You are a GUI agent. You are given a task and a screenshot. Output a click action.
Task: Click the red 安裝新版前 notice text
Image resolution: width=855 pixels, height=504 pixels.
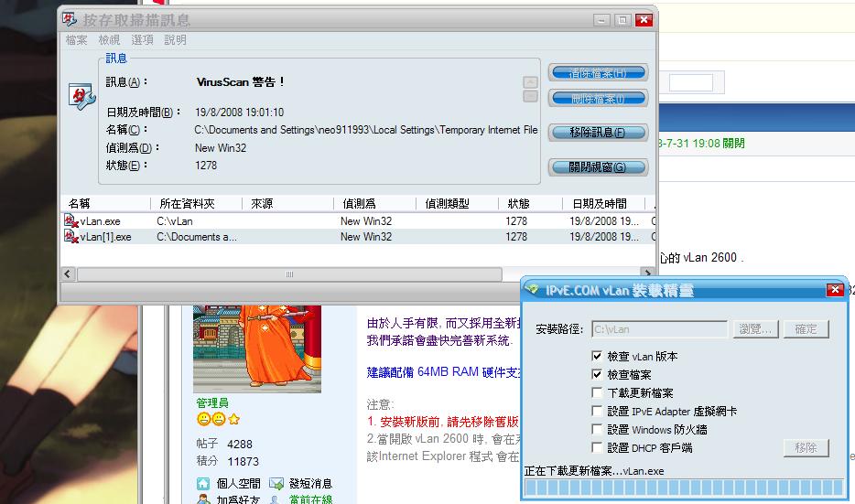[442, 422]
